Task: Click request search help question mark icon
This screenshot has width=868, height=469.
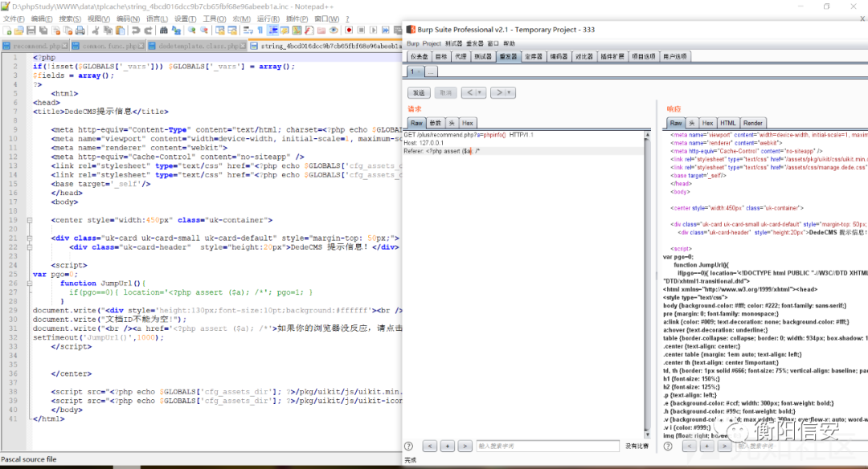Action: click(408, 447)
